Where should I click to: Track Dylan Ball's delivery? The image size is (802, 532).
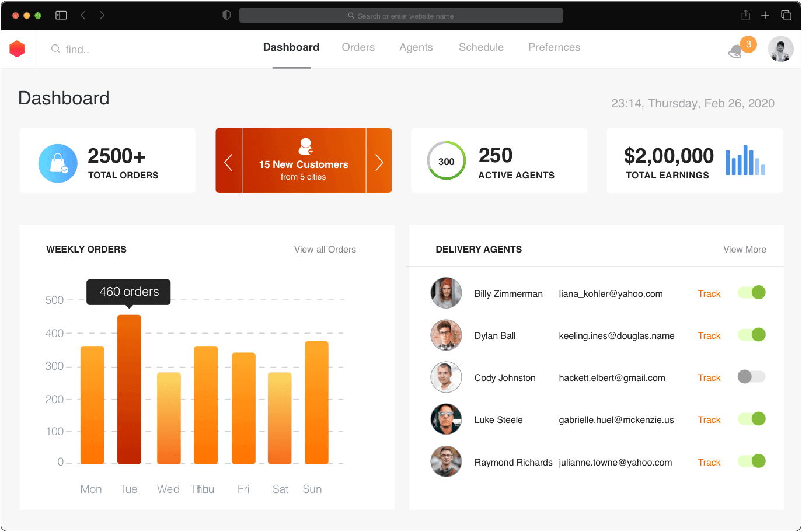(x=709, y=336)
